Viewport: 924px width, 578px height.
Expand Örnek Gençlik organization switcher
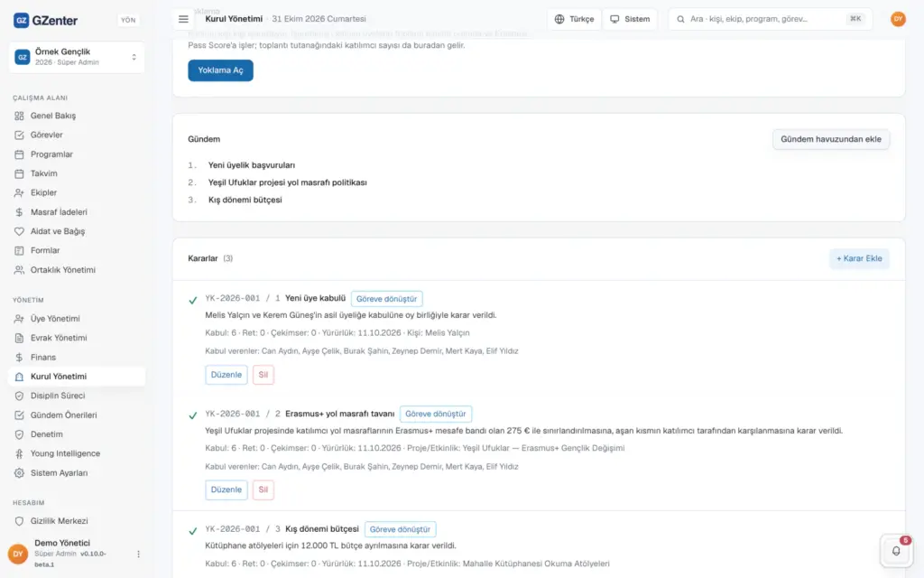point(77,57)
